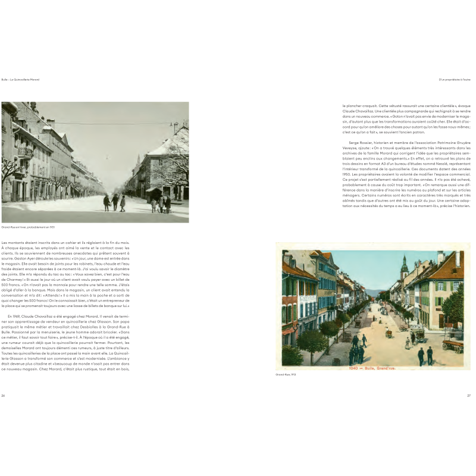Select the color postcard of Bulle Grand'rue
This screenshot has width=476, height=476.
pyautogui.click(x=372, y=306)
